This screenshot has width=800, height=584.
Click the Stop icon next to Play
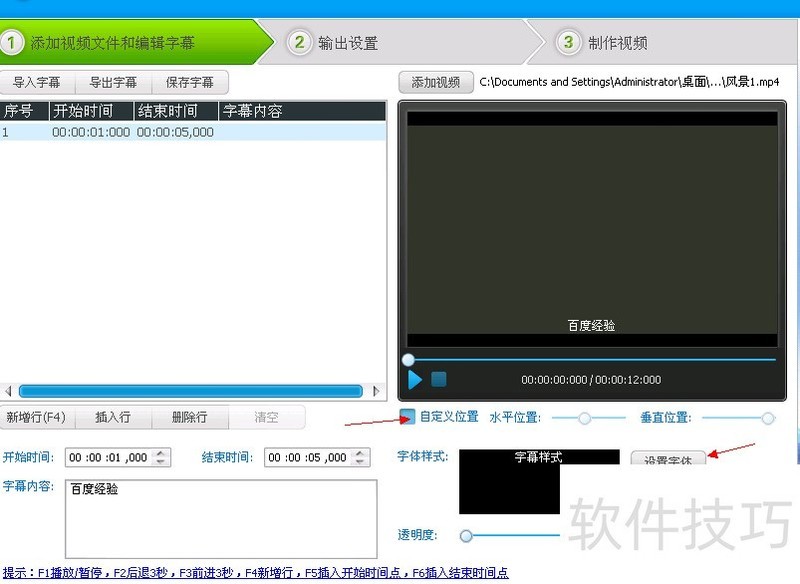pyautogui.click(x=437, y=380)
